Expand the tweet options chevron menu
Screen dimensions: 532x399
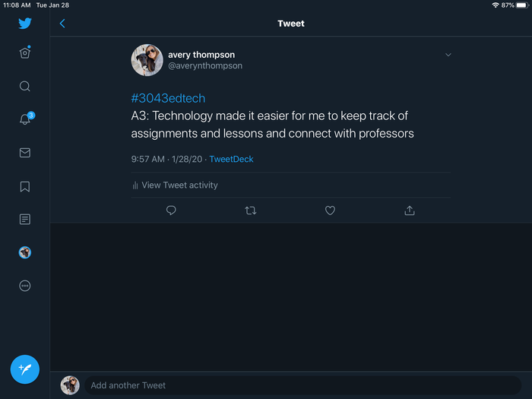pyautogui.click(x=448, y=55)
